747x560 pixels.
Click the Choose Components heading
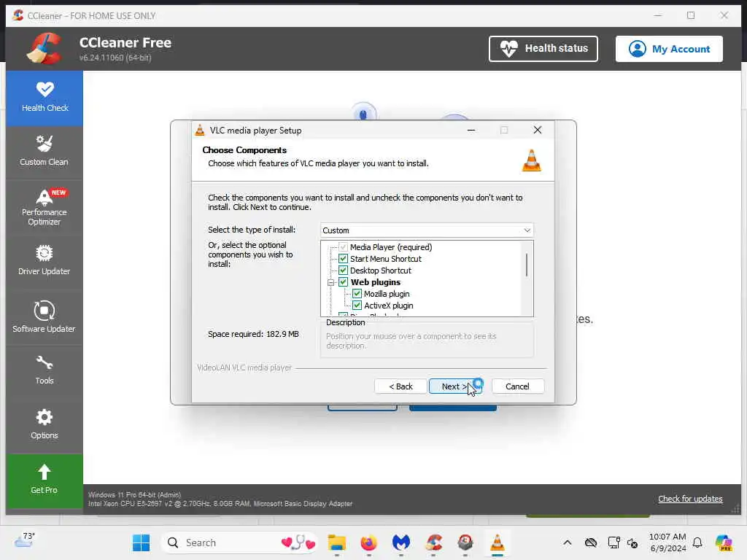(x=244, y=150)
